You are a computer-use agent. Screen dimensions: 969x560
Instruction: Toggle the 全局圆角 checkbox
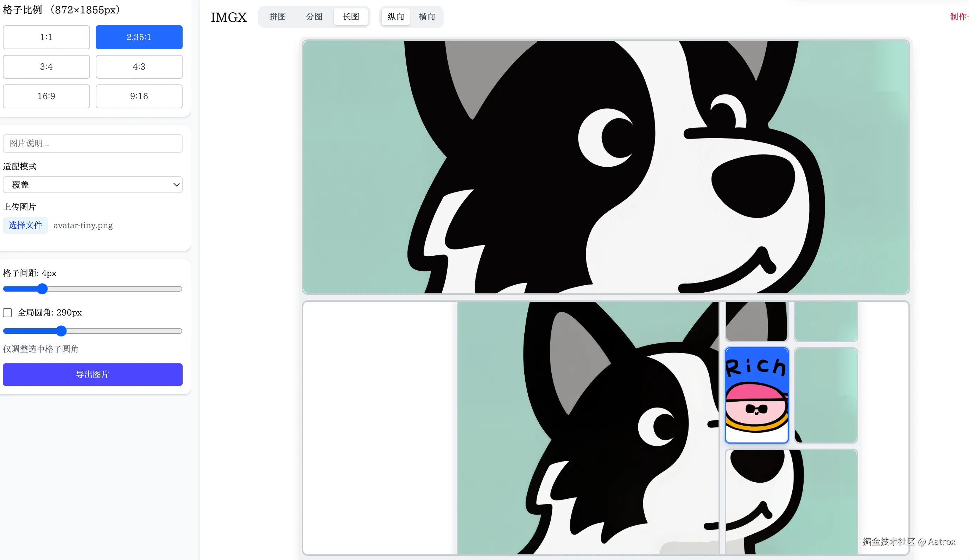point(8,312)
